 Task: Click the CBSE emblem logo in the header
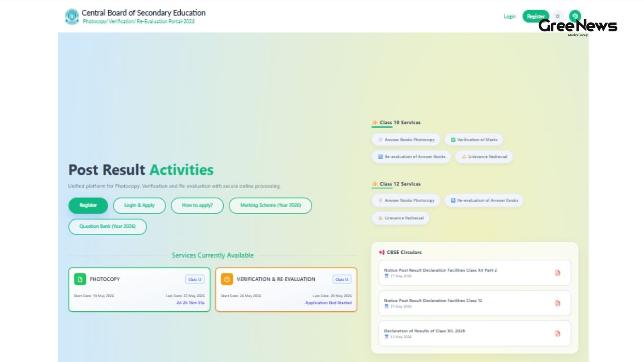click(x=72, y=16)
